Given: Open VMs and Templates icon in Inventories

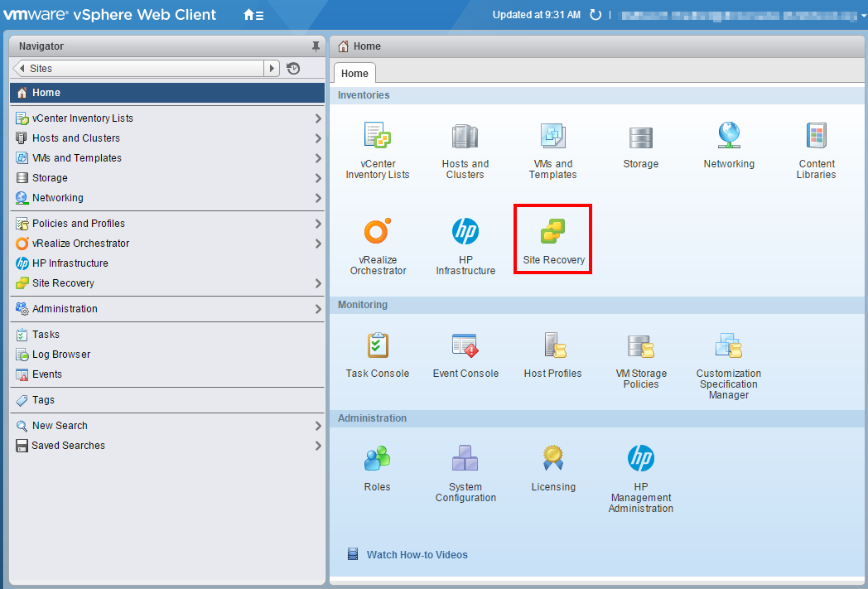Looking at the screenshot, I should click(x=553, y=136).
